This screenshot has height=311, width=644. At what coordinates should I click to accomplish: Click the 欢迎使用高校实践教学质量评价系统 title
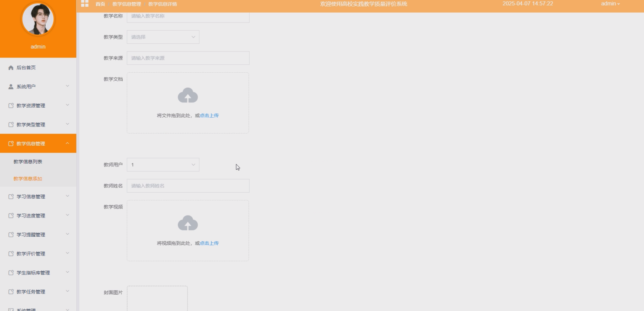(364, 4)
